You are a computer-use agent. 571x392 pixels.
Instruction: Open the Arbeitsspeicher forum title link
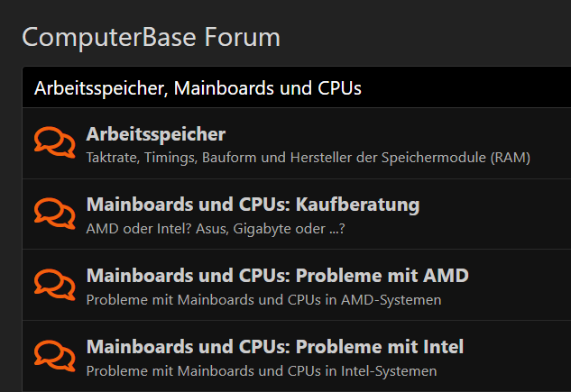point(155,134)
